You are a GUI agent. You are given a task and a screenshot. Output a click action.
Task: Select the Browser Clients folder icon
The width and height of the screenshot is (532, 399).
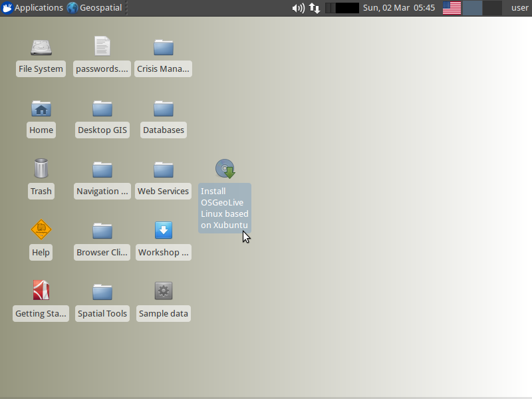[102, 231]
